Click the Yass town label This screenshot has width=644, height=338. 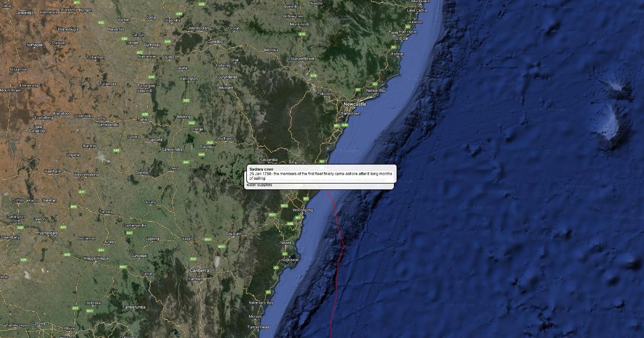[186, 238]
